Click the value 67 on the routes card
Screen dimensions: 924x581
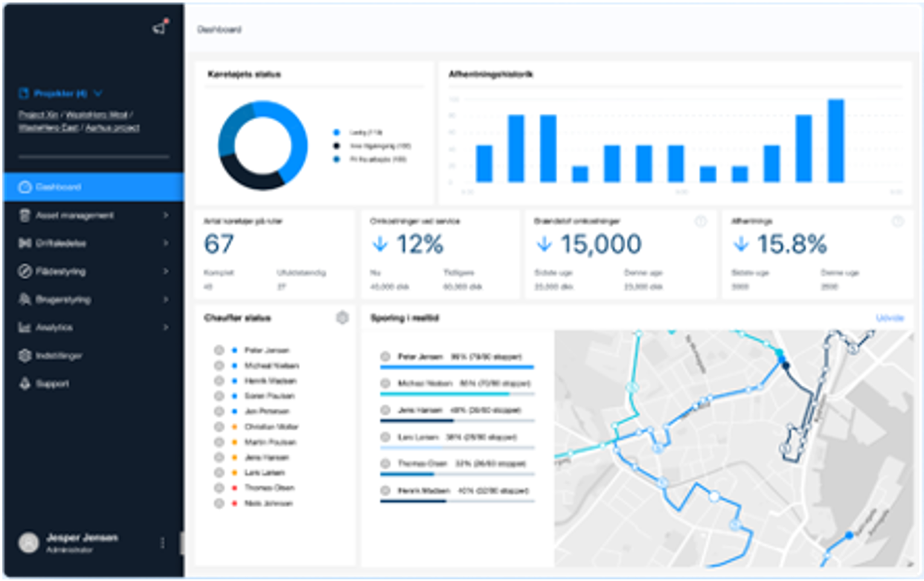pos(219,245)
